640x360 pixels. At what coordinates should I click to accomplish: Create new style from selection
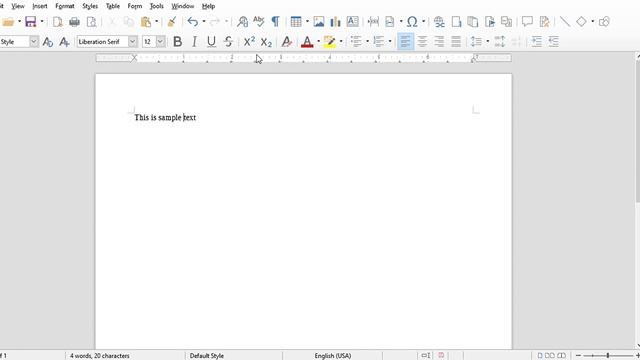pos(64,42)
